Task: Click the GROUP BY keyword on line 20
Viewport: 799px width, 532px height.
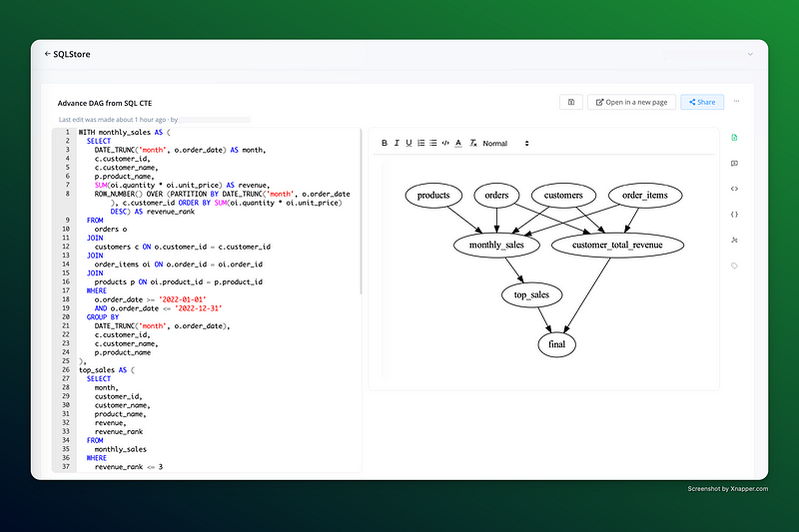Action: [103, 317]
